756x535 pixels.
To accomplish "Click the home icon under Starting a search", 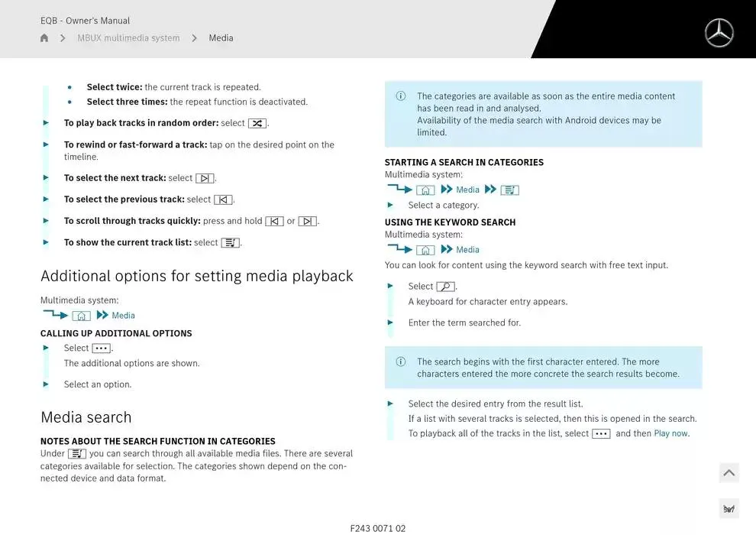I will tap(425, 190).
